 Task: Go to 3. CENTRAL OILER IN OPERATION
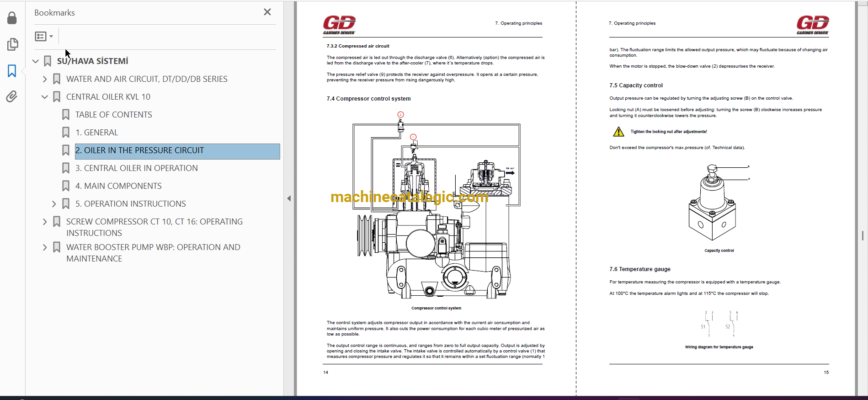coord(137,168)
